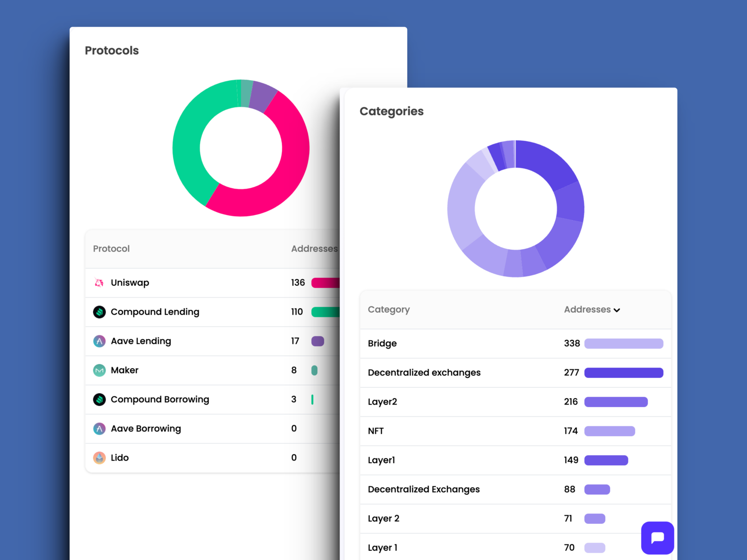Image resolution: width=747 pixels, height=560 pixels.
Task: Click the Maker protocol logo icon
Action: click(99, 370)
